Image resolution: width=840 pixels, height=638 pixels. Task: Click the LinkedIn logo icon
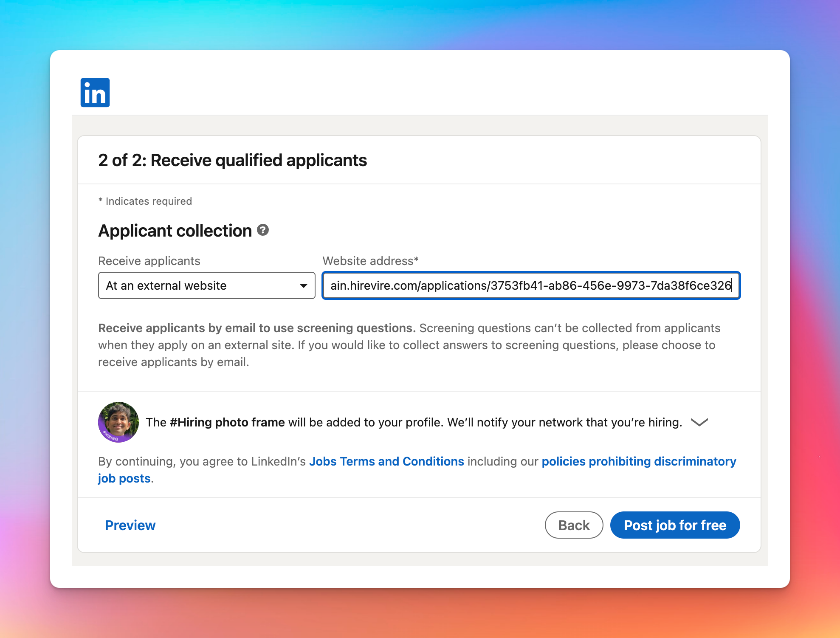[x=95, y=93]
